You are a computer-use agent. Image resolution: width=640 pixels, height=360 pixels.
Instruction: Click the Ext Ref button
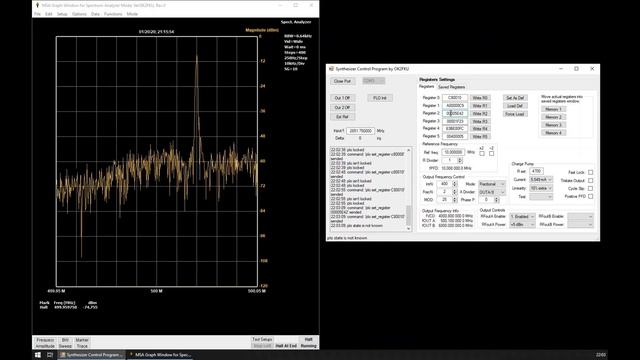tap(342, 117)
